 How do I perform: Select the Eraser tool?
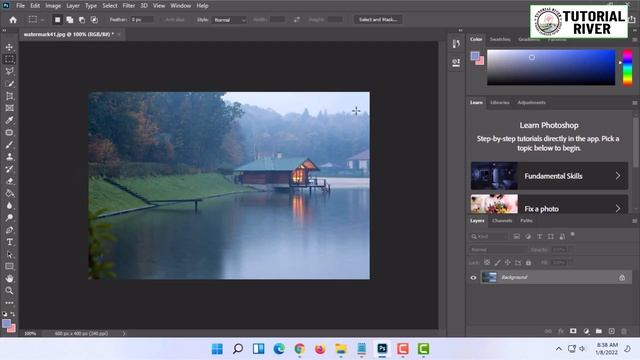(9, 181)
